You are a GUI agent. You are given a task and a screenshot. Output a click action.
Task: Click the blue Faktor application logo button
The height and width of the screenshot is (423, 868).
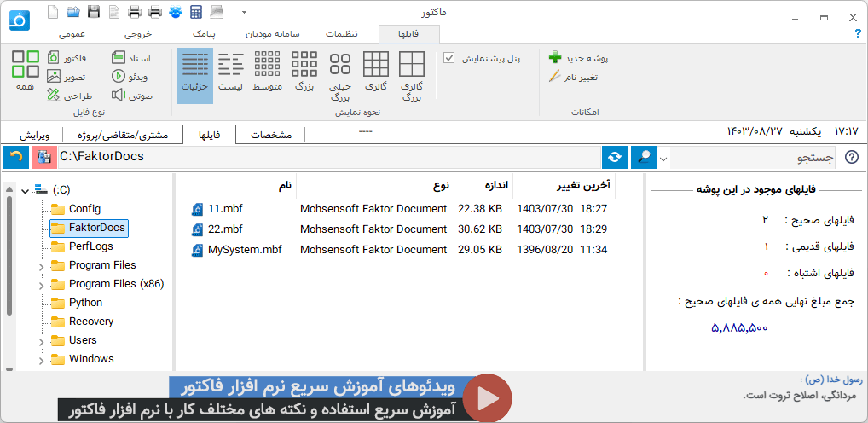pyautogui.click(x=20, y=20)
